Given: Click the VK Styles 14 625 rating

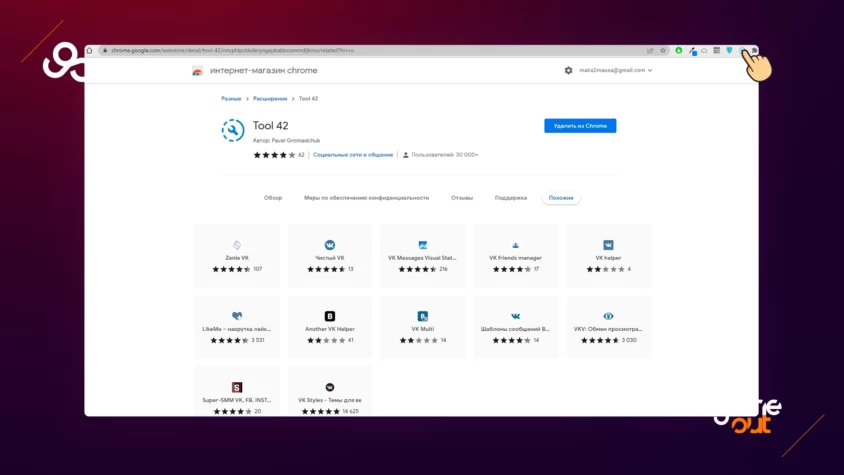Looking at the screenshot, I should pos(329,411).
